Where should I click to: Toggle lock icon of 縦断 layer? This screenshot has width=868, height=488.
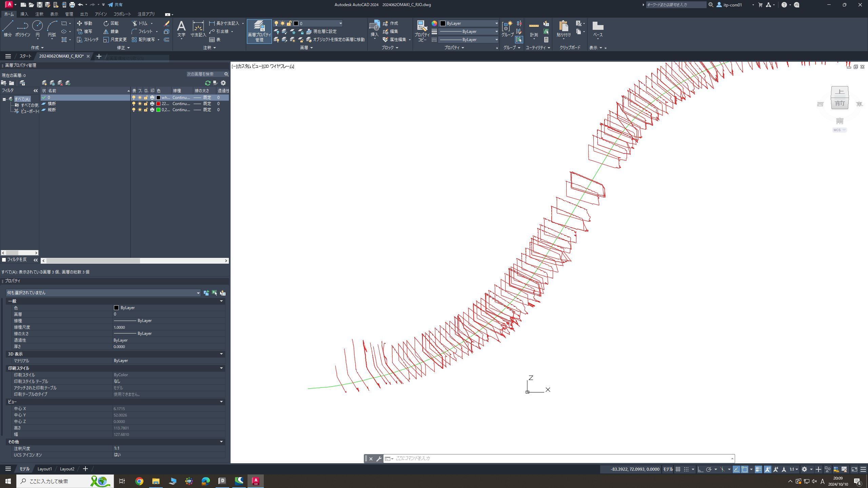click(146, 110)
